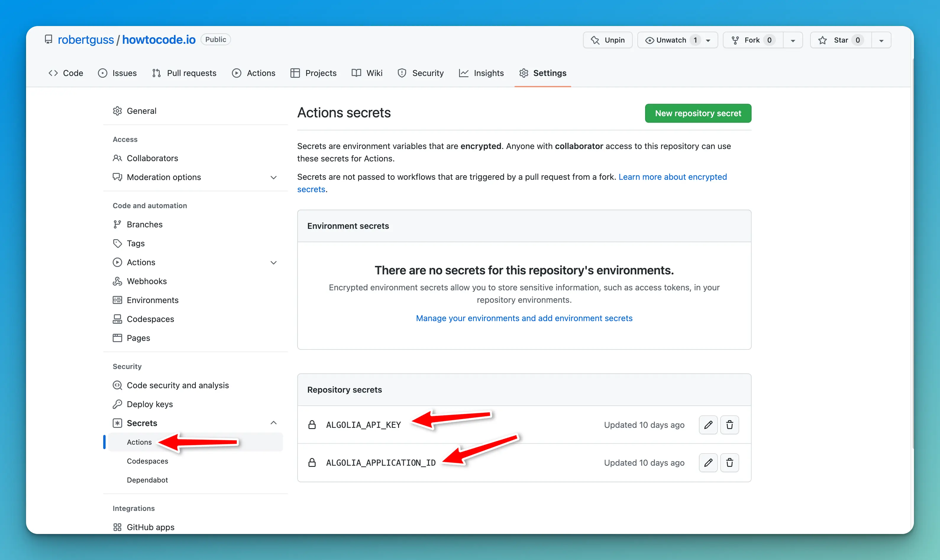Click the repository icon beside robertguss

click(x=48, y=40)
